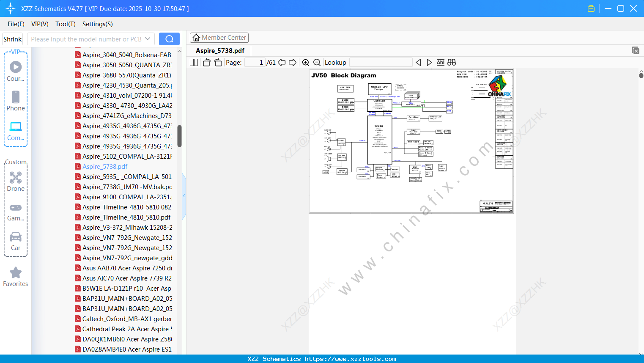Open Asus AIC70 Acer Aspire 7739 file
This screenshot has height=363, width=644.
point(123,278)
